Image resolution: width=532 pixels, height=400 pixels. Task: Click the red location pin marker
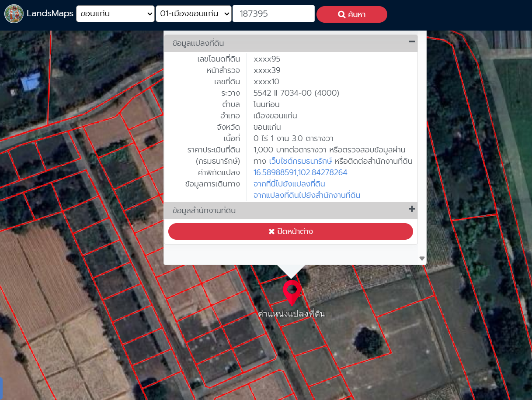(x=292, y=292)
